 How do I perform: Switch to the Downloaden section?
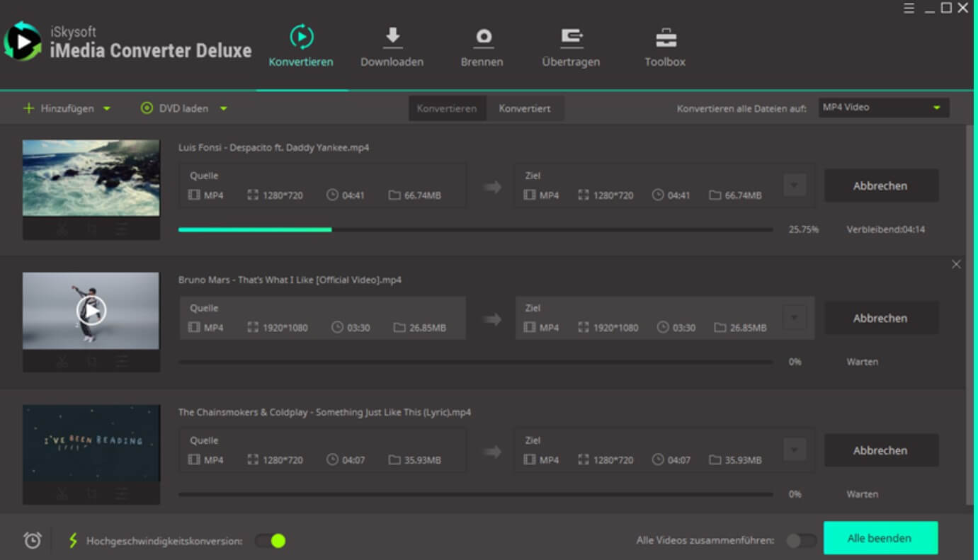392,47
